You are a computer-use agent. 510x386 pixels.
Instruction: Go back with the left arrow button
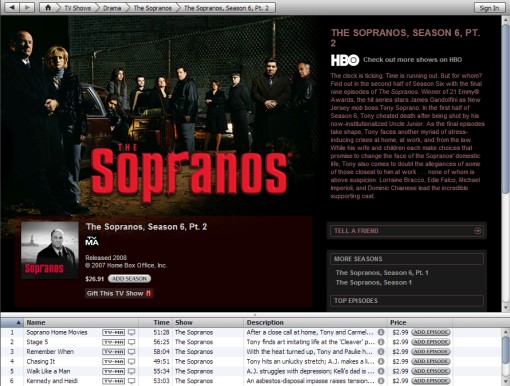12,7
